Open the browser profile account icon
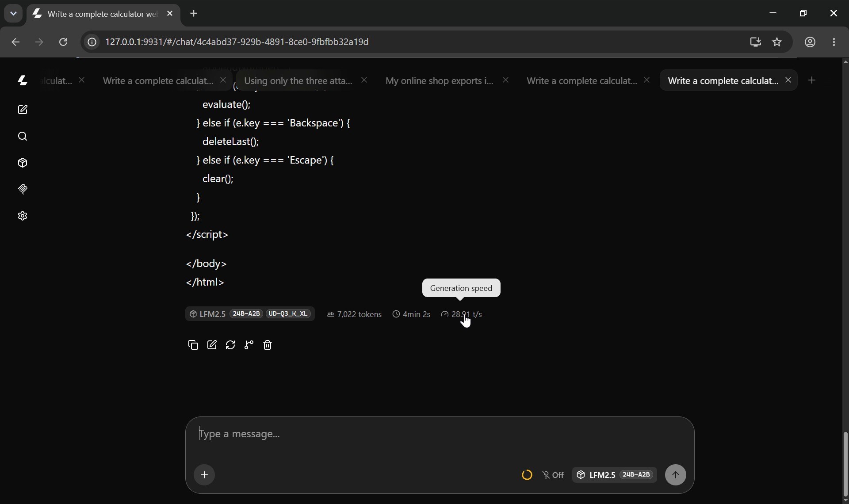 coord(810,42)
